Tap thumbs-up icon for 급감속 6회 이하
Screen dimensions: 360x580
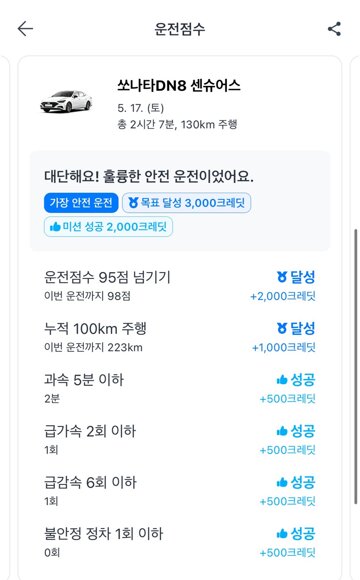tap(282, 482)
